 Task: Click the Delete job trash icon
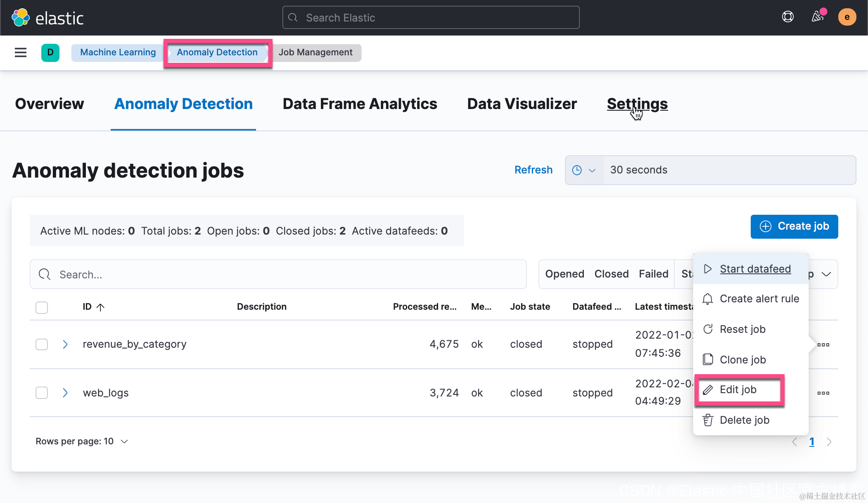(708, 420)
